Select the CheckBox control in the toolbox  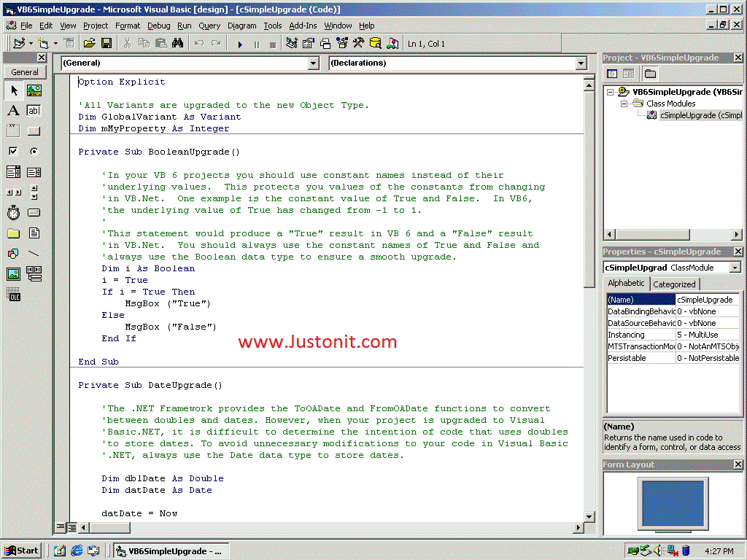pos(14,151)
